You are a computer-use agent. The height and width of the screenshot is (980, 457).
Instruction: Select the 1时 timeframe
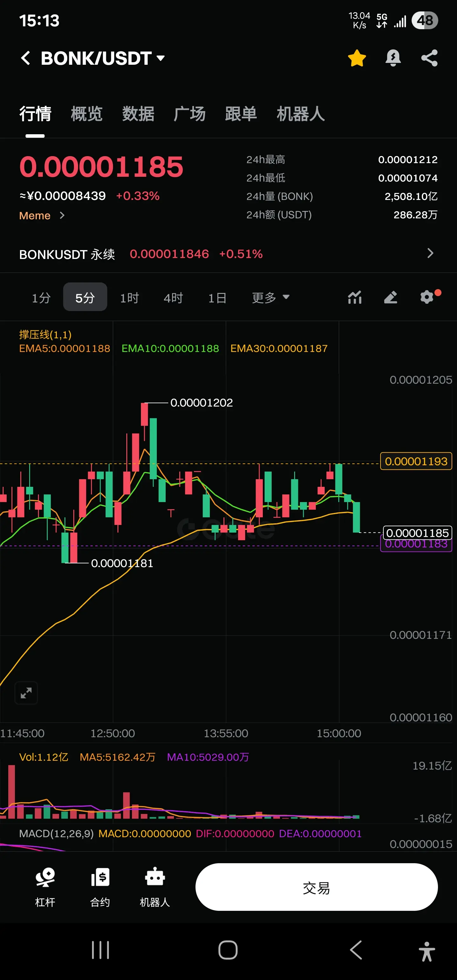[x=129, y=297]
